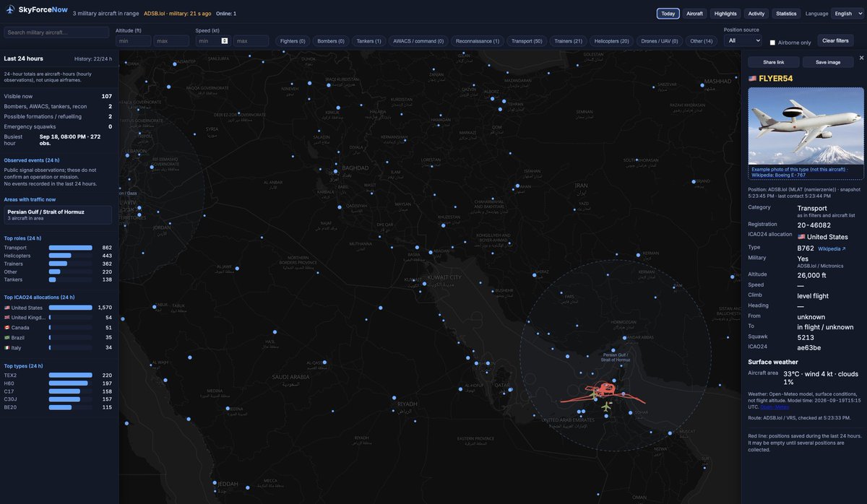Click the registration value 20-46082
867x504 pixels.
(x=814, y=225)
